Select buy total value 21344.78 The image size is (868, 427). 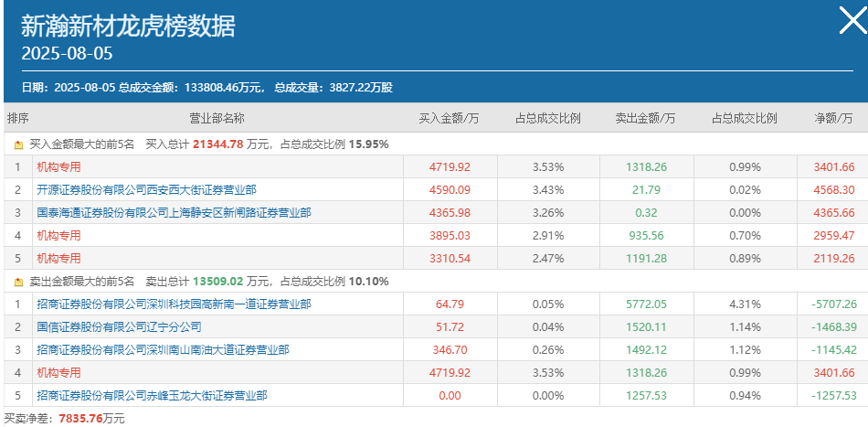[218, 144]
